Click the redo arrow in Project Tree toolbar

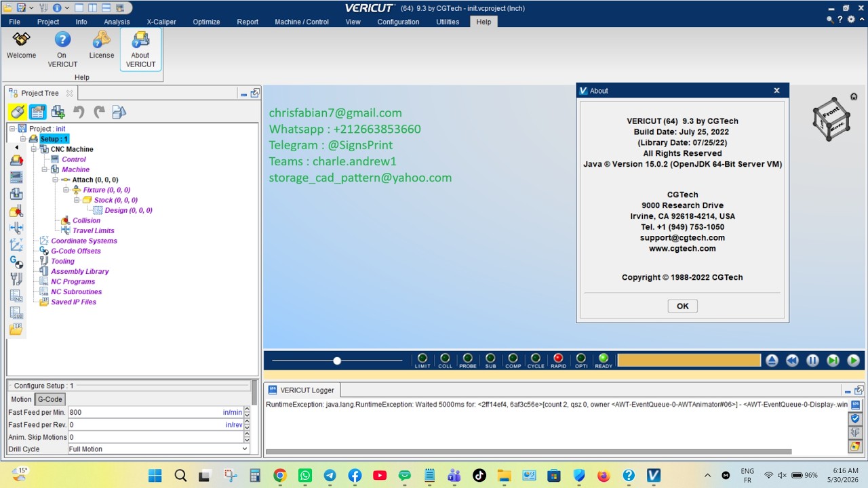click(x=99, y=112)
